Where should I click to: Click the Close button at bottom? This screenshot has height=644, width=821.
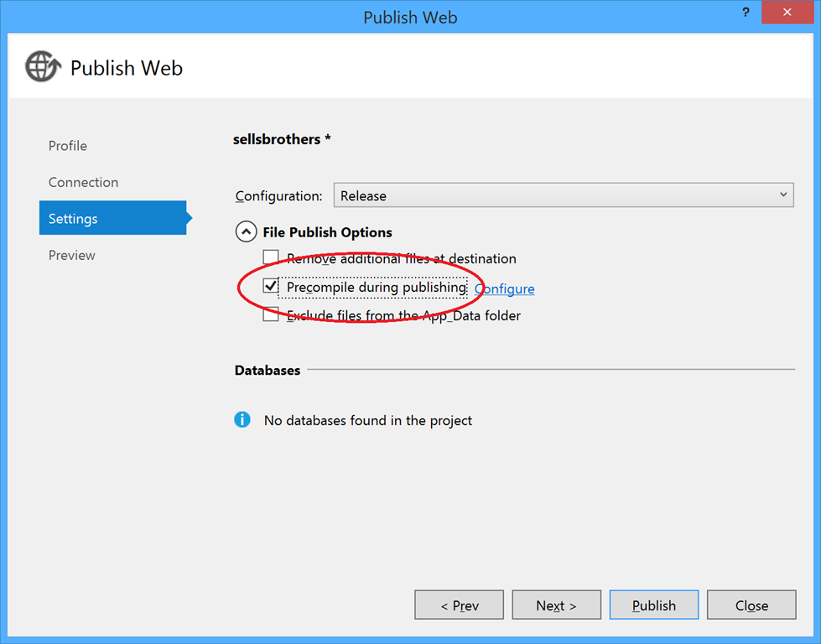(x=751, y=605)
